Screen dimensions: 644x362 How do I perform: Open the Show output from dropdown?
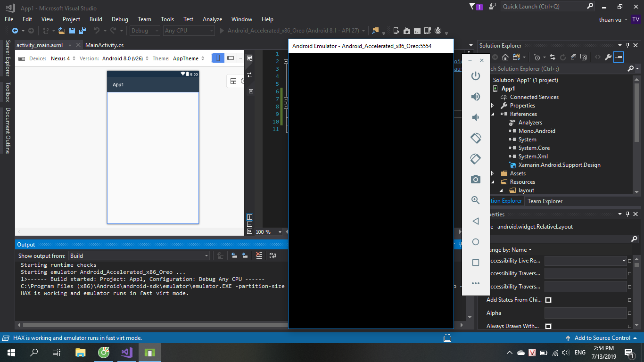tap(139, 256)
